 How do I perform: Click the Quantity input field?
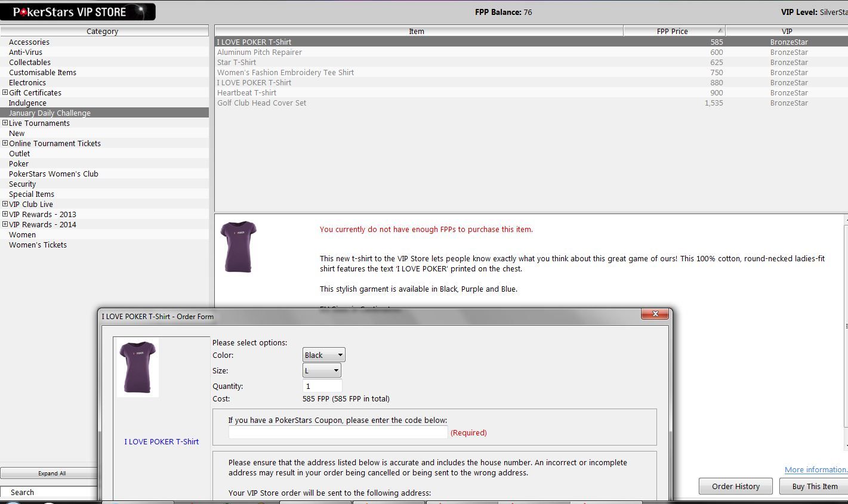coord(322,386)
